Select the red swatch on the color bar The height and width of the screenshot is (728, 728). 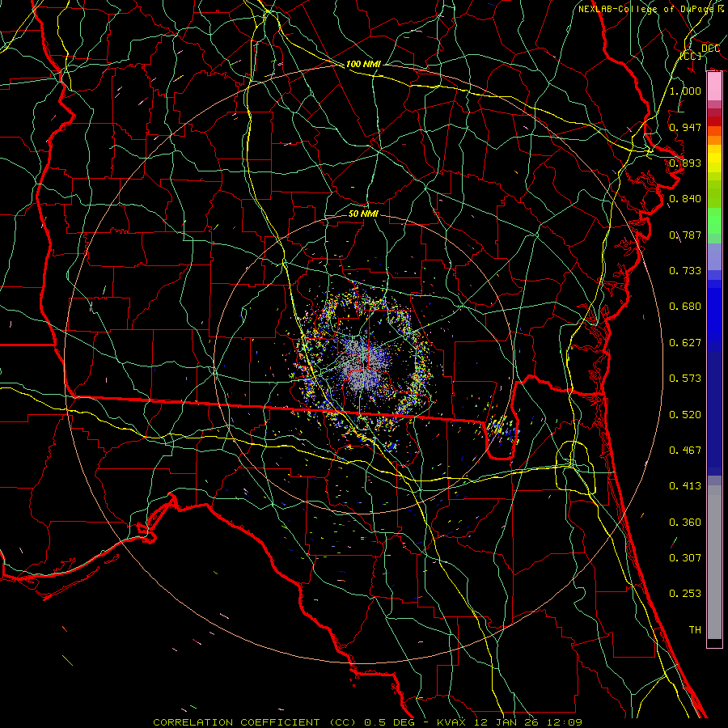(x=714, y=121)
